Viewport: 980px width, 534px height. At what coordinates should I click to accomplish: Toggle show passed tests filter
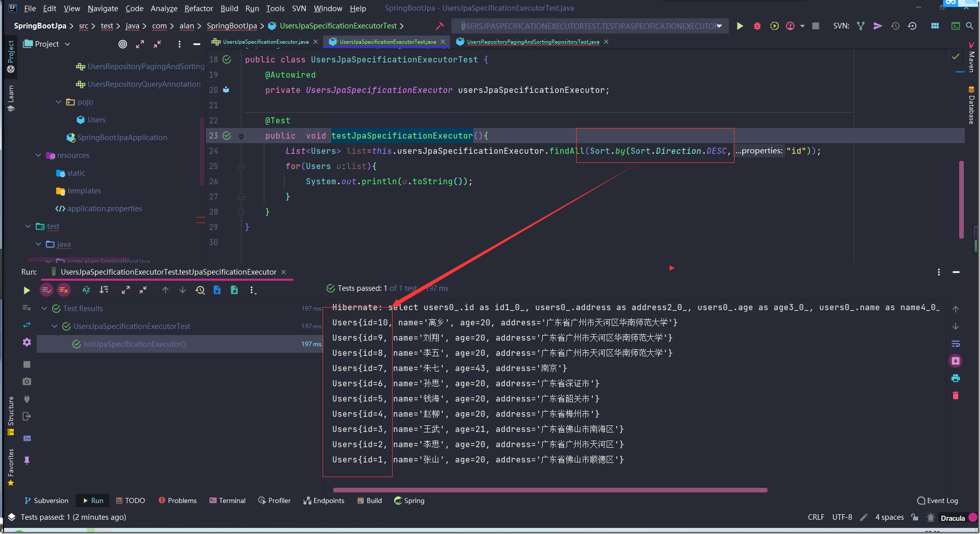click(x=46, y=290)
